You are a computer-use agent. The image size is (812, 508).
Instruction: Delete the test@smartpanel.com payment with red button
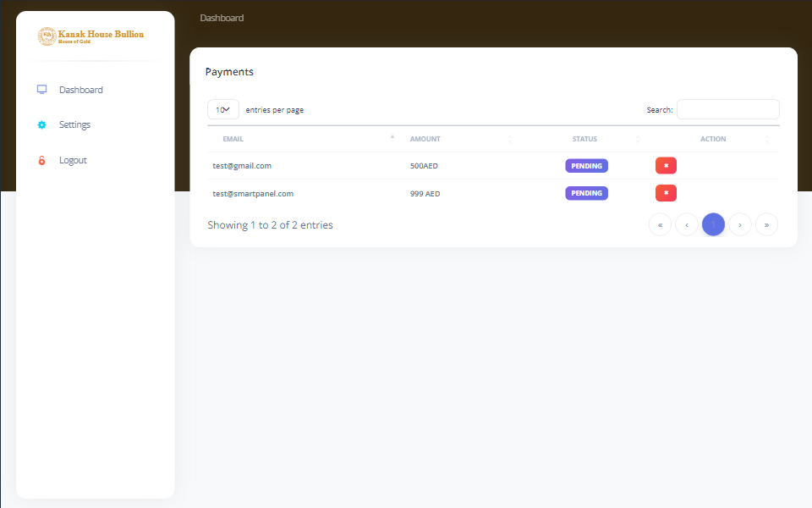coord(666,194)
